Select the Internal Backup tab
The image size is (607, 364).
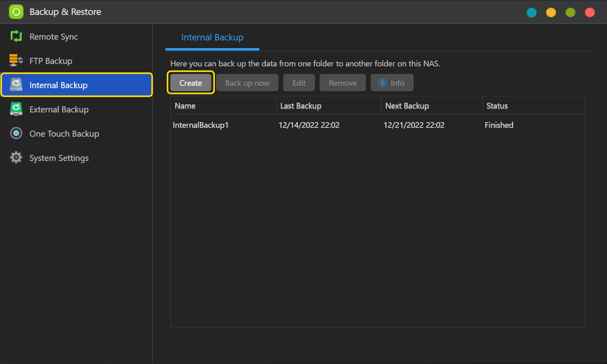click(212, 38)
